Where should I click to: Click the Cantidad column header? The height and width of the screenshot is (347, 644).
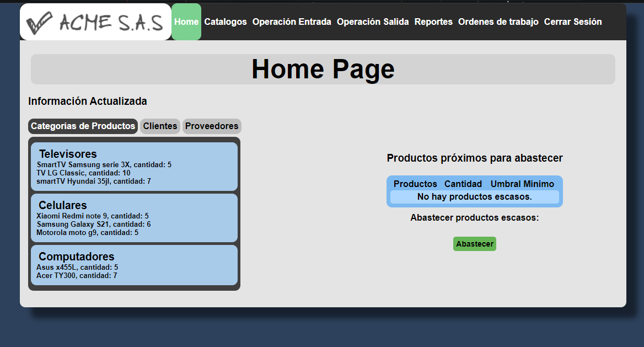(463, 184)
